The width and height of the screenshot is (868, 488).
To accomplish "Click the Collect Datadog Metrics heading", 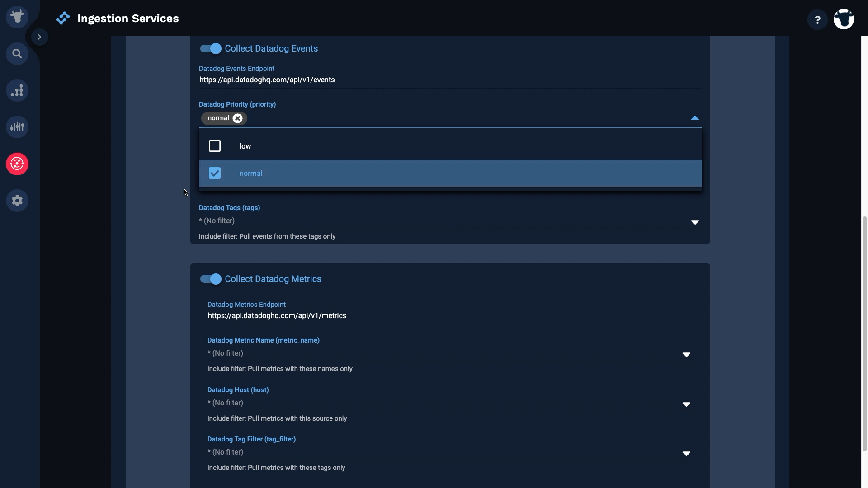I will click(x=273, y=279).
